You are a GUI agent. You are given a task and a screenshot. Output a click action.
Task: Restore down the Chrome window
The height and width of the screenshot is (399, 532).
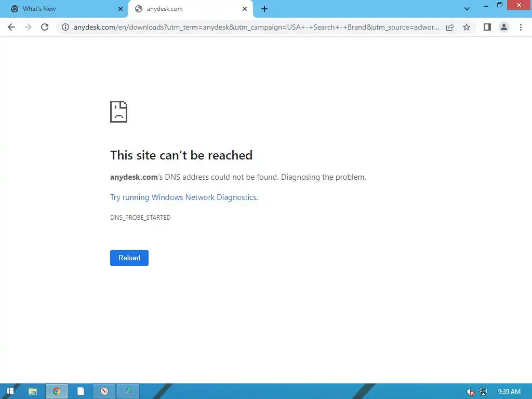coord(499,5)
